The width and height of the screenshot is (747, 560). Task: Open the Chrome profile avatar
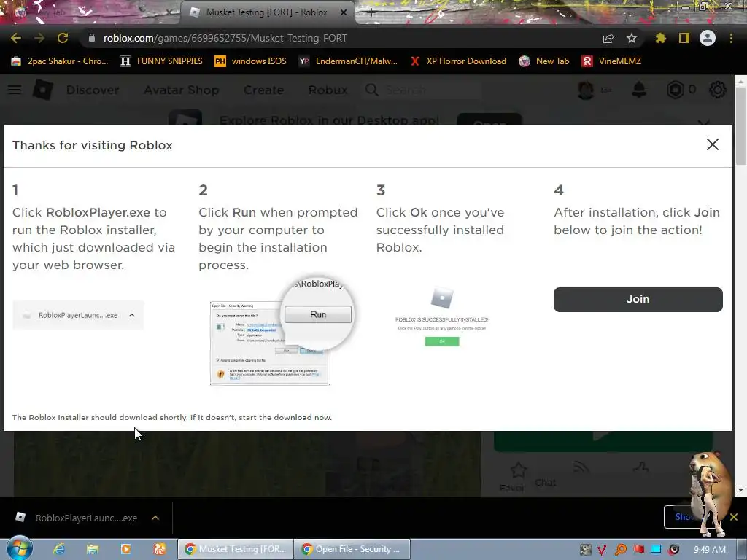pos(708,38)
